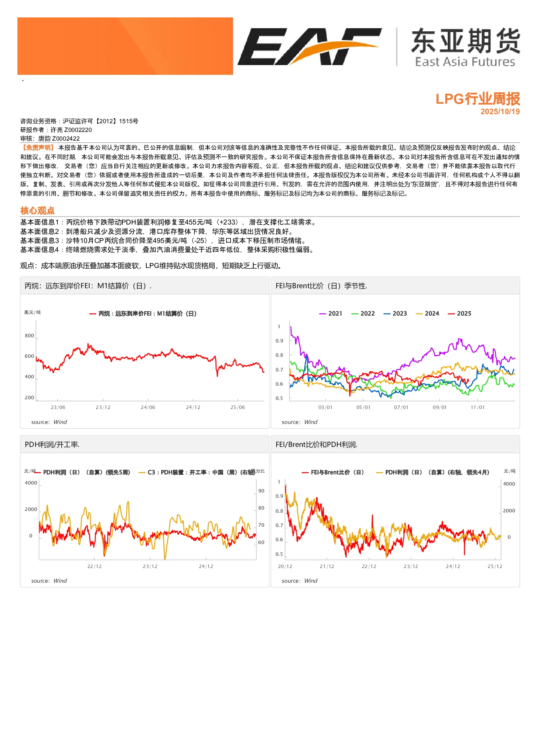Click the 观点 summary sentence
Viewport: 540px width, 756px height.
pos(151,266)
